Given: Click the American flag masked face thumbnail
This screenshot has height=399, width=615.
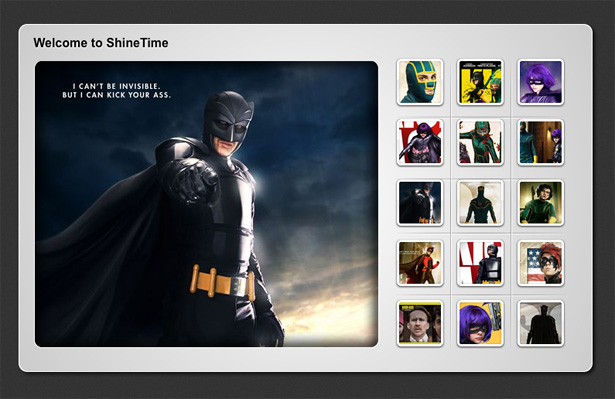Looking at the screenshot, I should (x=540, y=263).
